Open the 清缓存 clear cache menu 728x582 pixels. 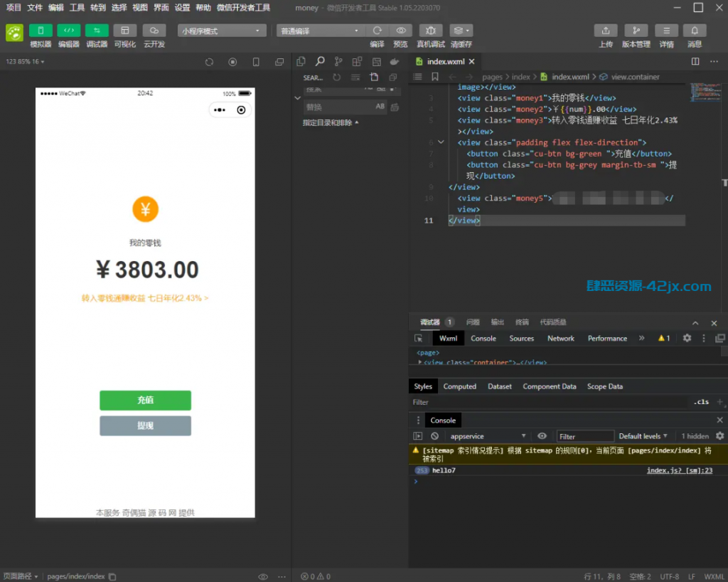(461, 31)
